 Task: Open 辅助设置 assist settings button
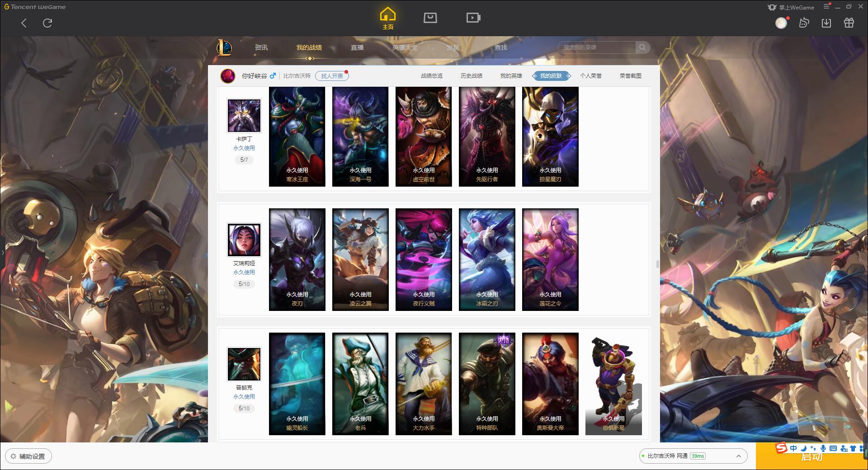click(28, 456)
